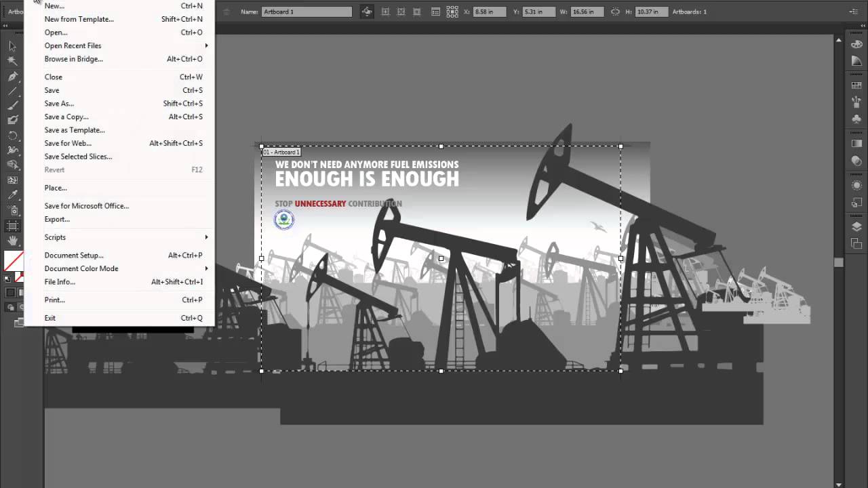This screenshot has height=488, width=868.
Task: Open the Swatches panel
Action: coord(856,85)
